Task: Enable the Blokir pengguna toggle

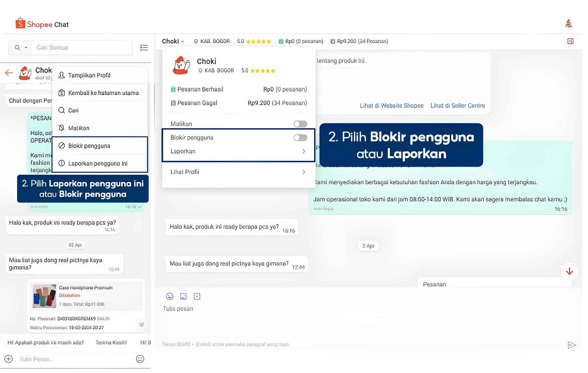Action: 300,137
